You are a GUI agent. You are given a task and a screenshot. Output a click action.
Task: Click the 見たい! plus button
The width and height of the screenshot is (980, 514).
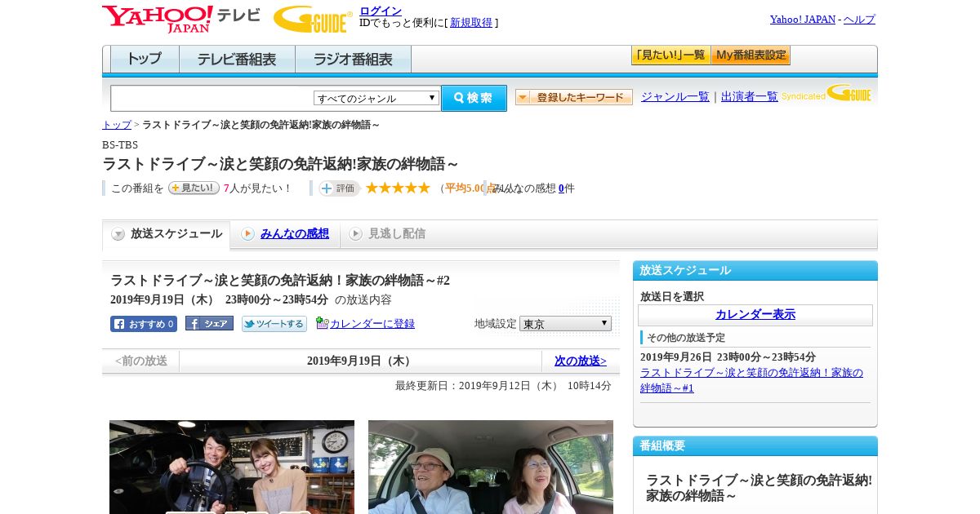tap(194, 188)
